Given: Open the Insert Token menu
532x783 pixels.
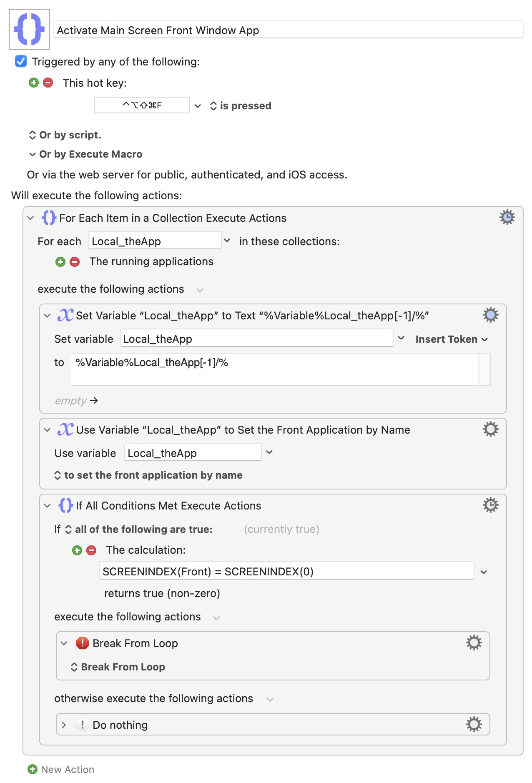Looking at the screenshot, I should click(x=451, y=339).
